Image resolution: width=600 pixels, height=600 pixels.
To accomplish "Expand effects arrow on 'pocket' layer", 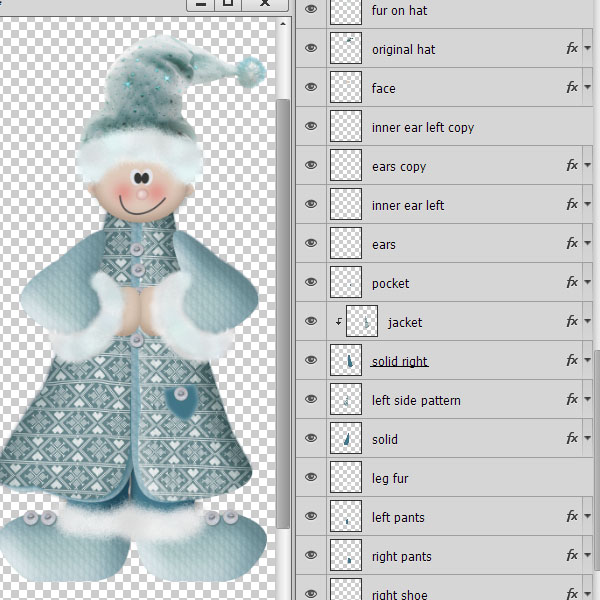I will (x=587, y=282).
